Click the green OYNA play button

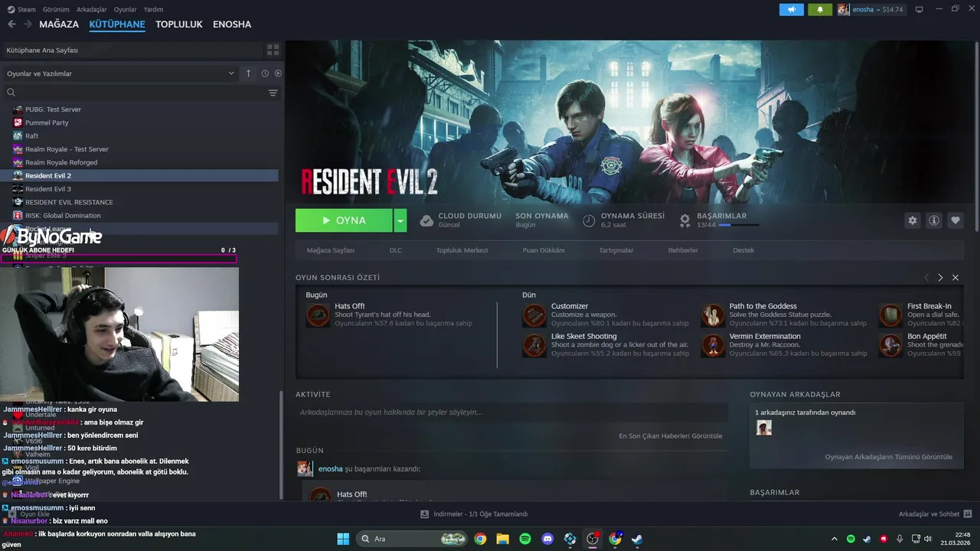(x=344, y=220)
